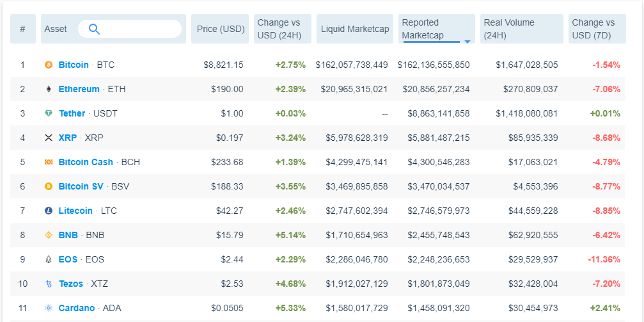Click Tether 24H change +0.03%
Image resolution: width=644 pixels, height=322 pixels.
[x=290, y=113]
